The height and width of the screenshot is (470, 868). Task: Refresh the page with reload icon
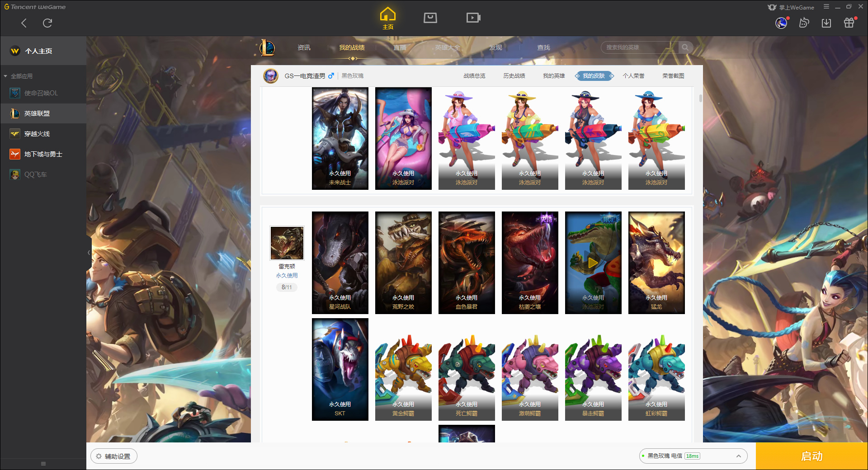pyautogui.click(x=47, y=23)
